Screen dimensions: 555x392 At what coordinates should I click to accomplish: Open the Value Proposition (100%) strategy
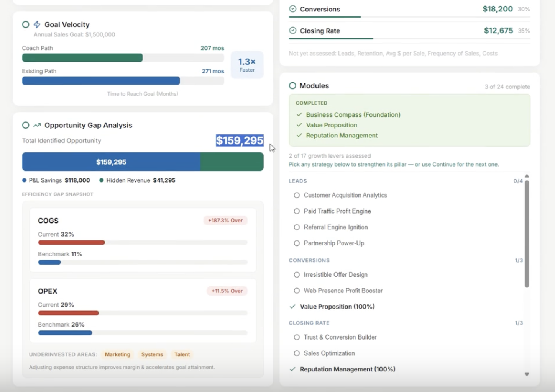[x=337, y=307]
